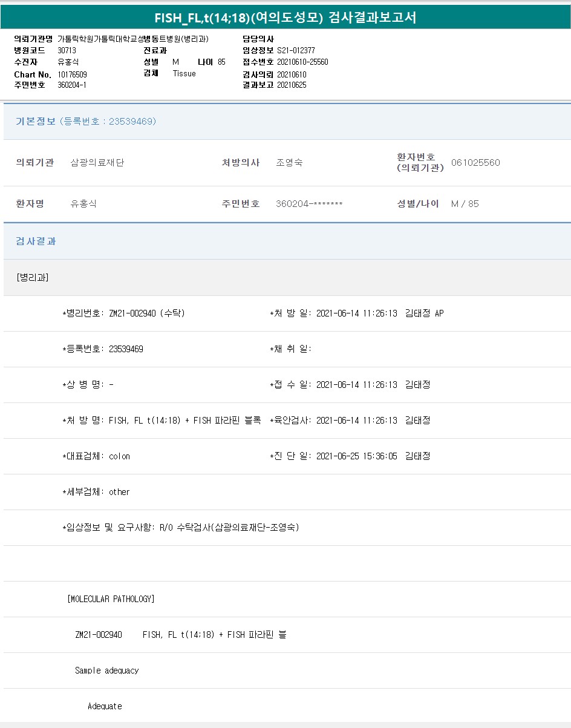571x728 pixels.
Task: Select the specimen type Tissue
Action: 184,74
